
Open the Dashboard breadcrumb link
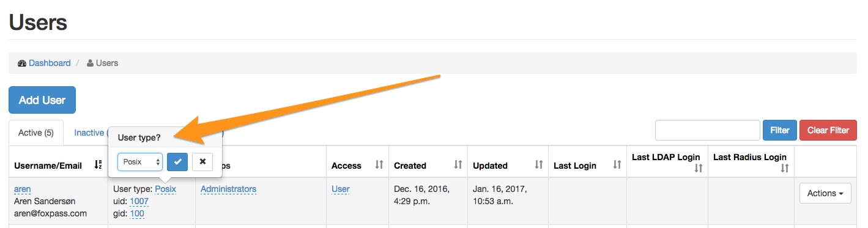pos(50,63)
